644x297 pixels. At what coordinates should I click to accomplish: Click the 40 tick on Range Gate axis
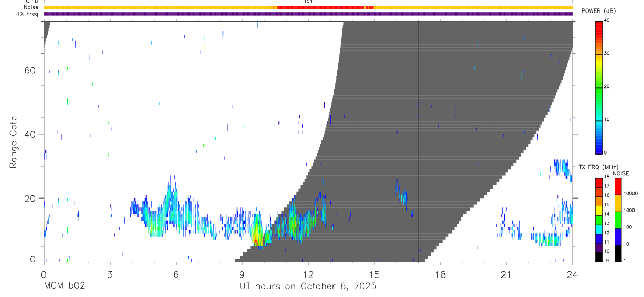point(30,134)
